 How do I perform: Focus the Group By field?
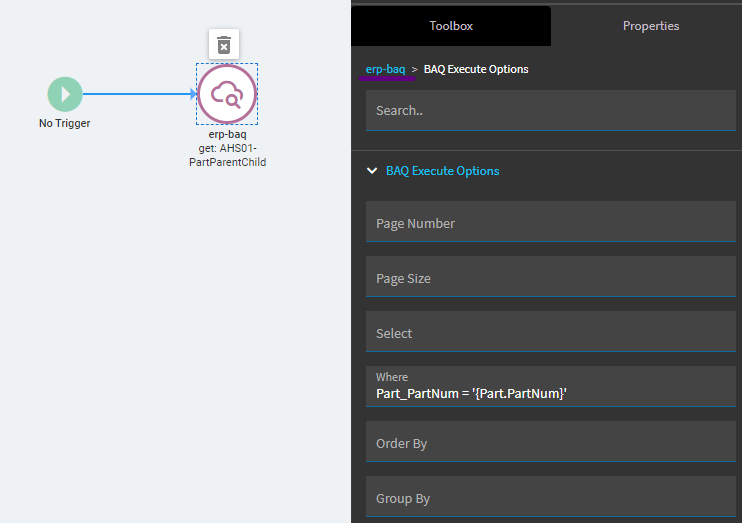pyautogui.click(x=550, y=498)
